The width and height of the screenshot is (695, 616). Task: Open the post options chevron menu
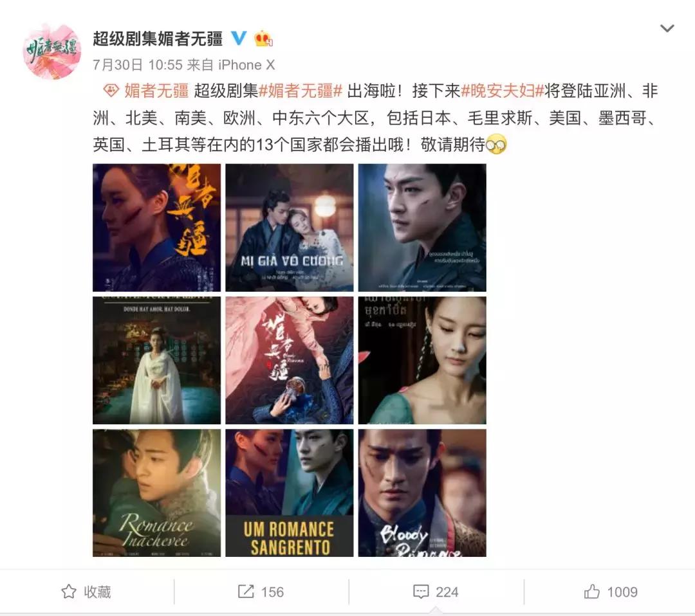coord(667,29)
